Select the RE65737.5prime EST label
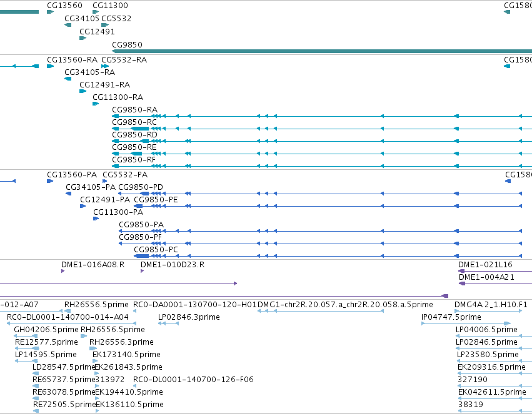Viewport: 532px width, 414px height. 64,380
